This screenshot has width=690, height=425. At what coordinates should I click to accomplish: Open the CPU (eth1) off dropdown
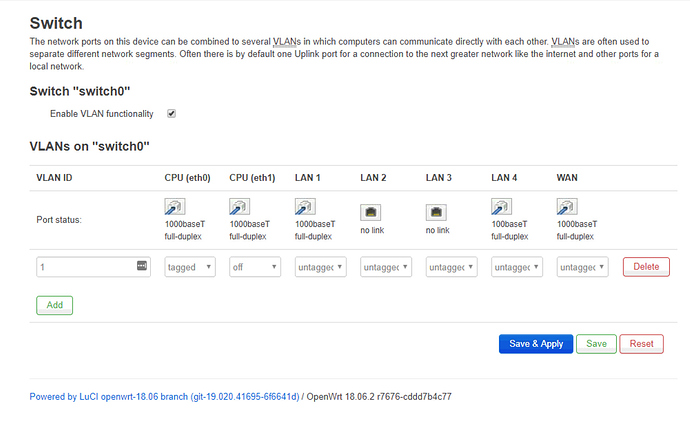pyautogui.click(x=255, y=267)
